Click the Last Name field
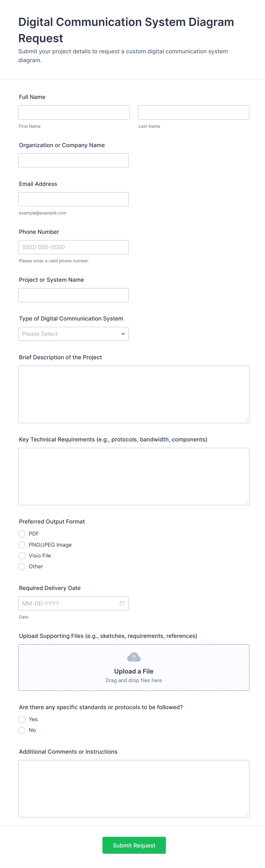The height and width of the screenshot is (868, 265). coord(193,112)
